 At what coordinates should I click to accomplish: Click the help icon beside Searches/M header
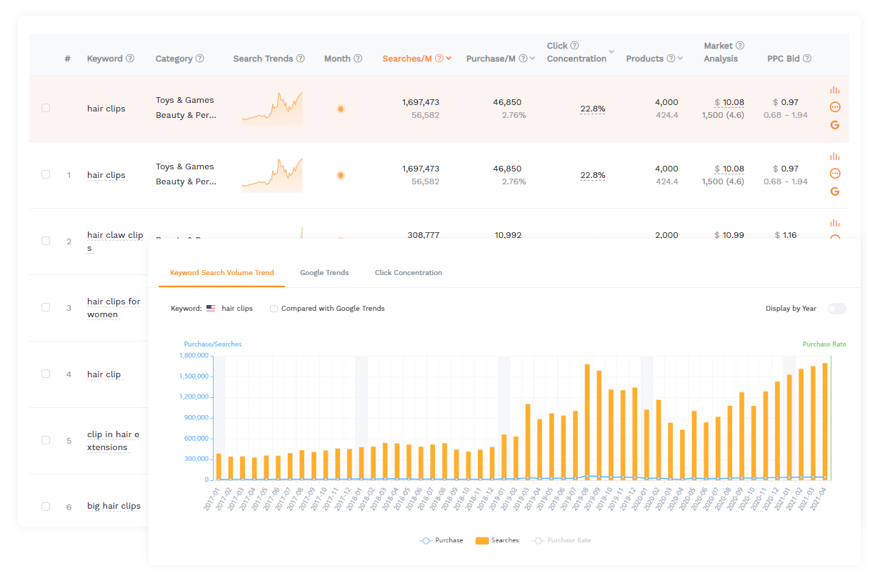(x=439, y=59)
